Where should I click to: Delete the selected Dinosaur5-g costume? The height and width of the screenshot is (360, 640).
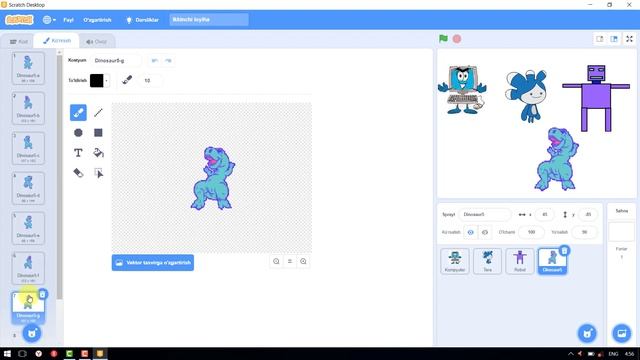[x=42, y=294]
